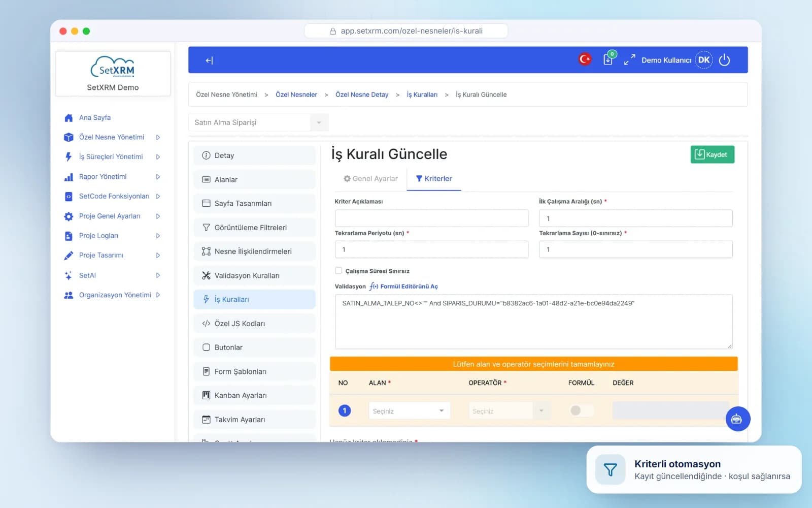Expand SetCode Fonksiyonları menu arrow
The image size is (812, 508).
tap(158, 196)
